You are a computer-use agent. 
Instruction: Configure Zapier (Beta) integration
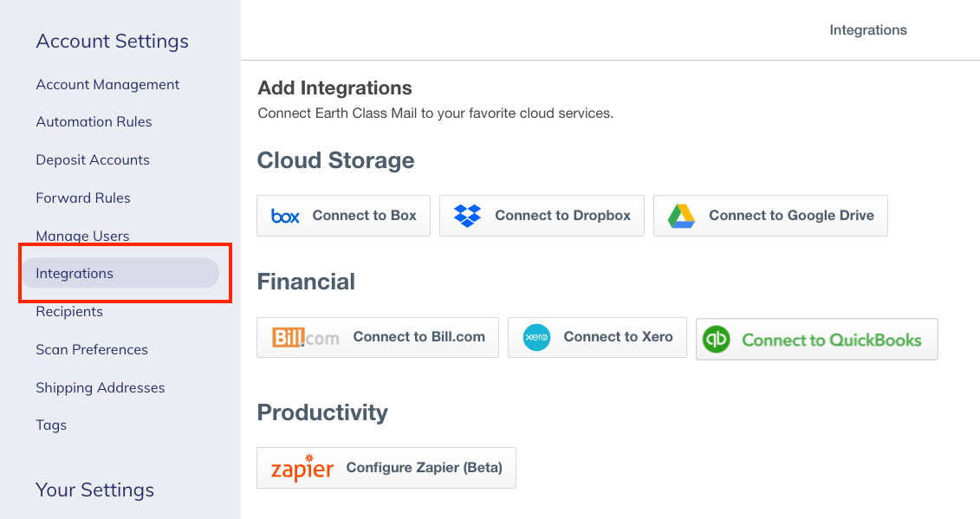coord(386,468)
